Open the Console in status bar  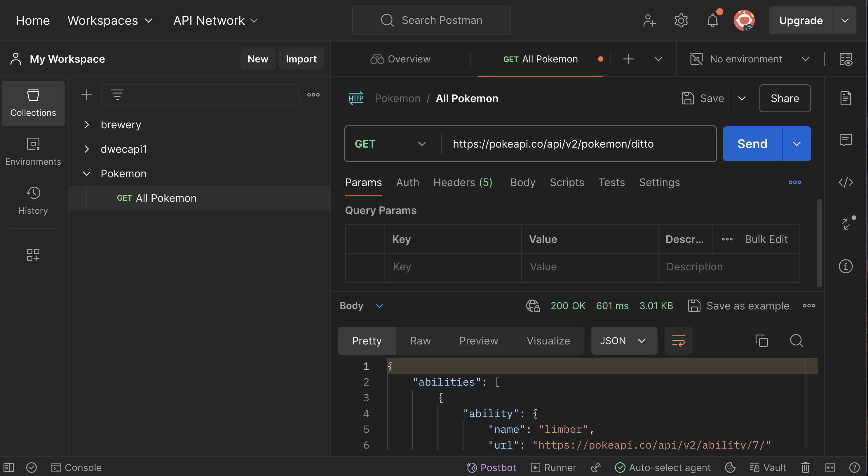(x=76, y=468)
